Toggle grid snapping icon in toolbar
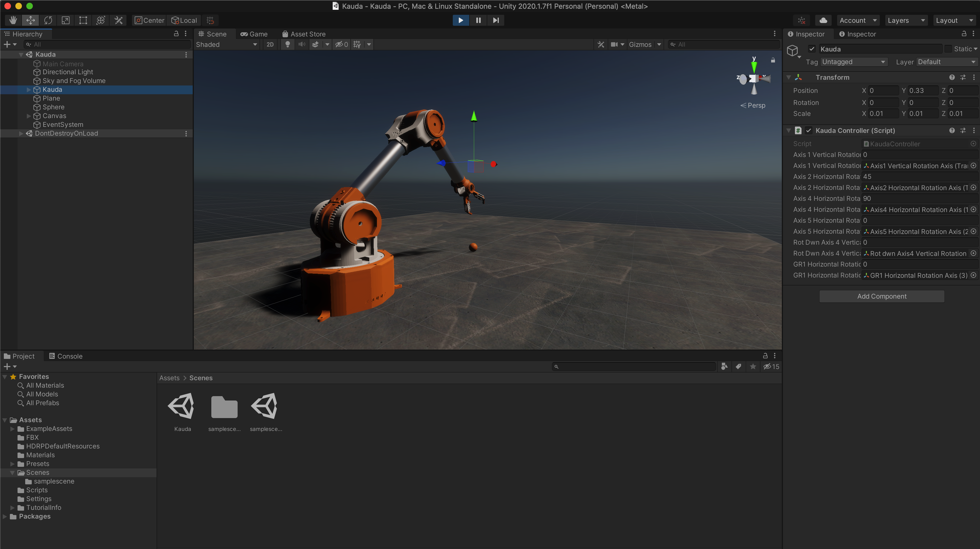 pyautogui.click(x=210, y=20)
